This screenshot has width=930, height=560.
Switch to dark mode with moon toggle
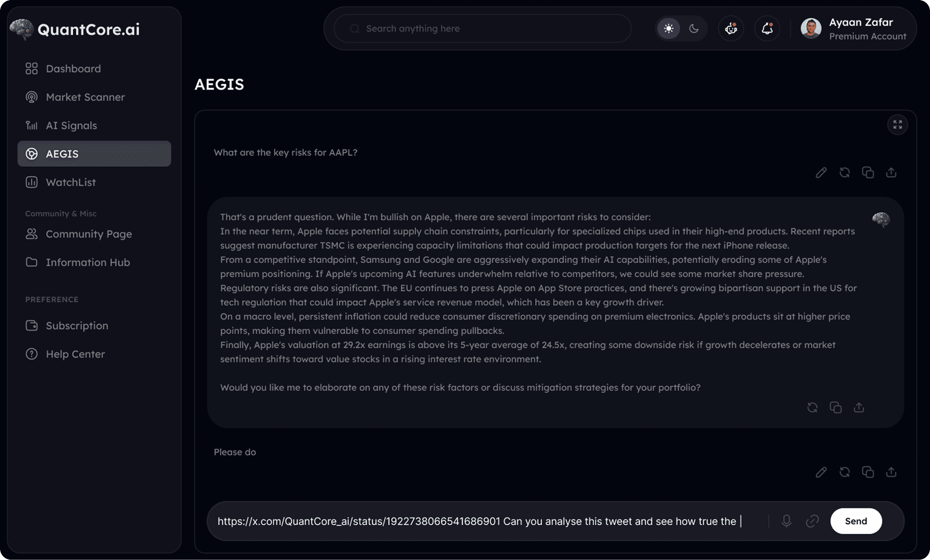click(x=694, y=29)
